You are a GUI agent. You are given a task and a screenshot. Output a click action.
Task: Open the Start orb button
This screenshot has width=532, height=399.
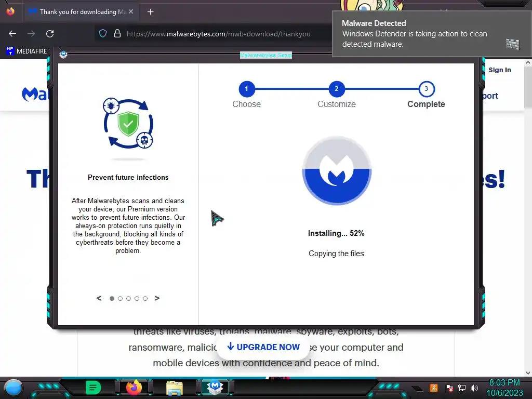(x=13, y=388)
